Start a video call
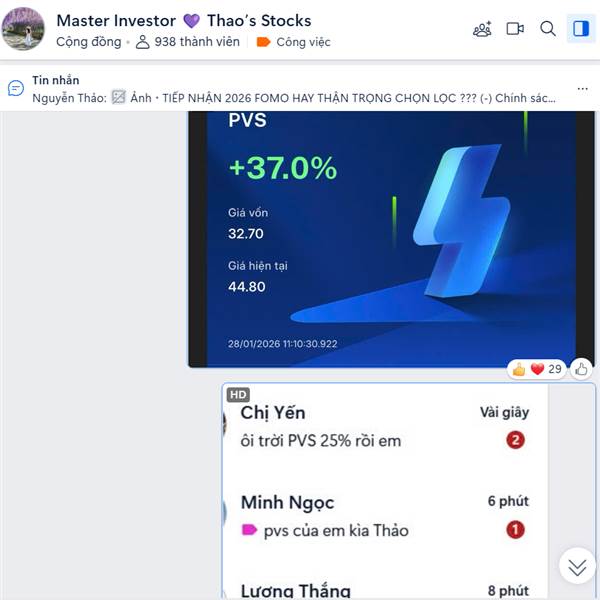This screenshot has width=600, height=600. click(x=515, y=29)
